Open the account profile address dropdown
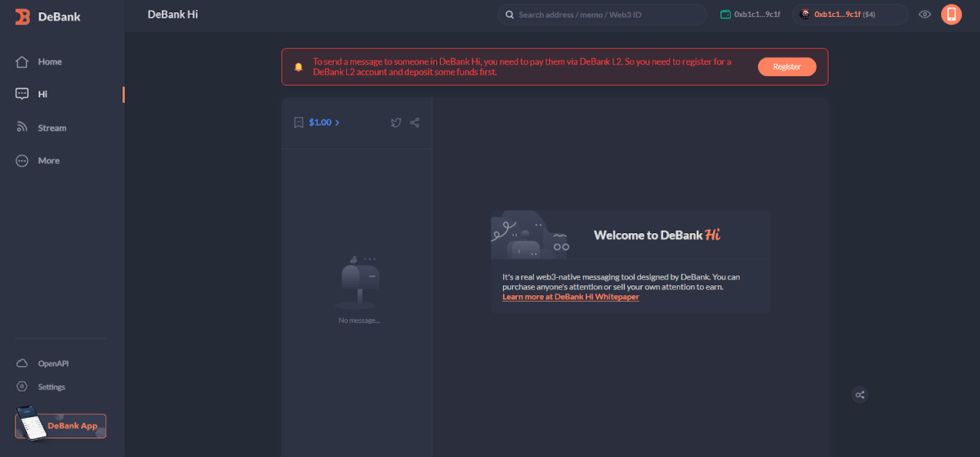 tap(849, 15)
